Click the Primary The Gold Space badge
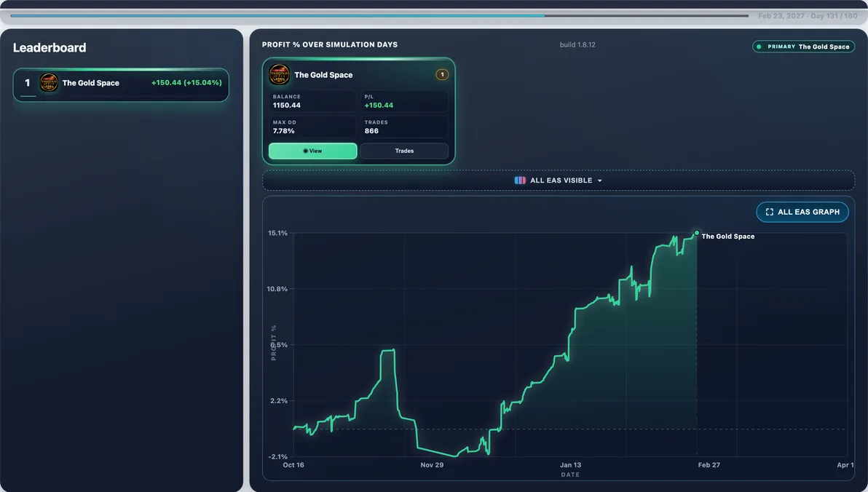 (x=803, y=47)
